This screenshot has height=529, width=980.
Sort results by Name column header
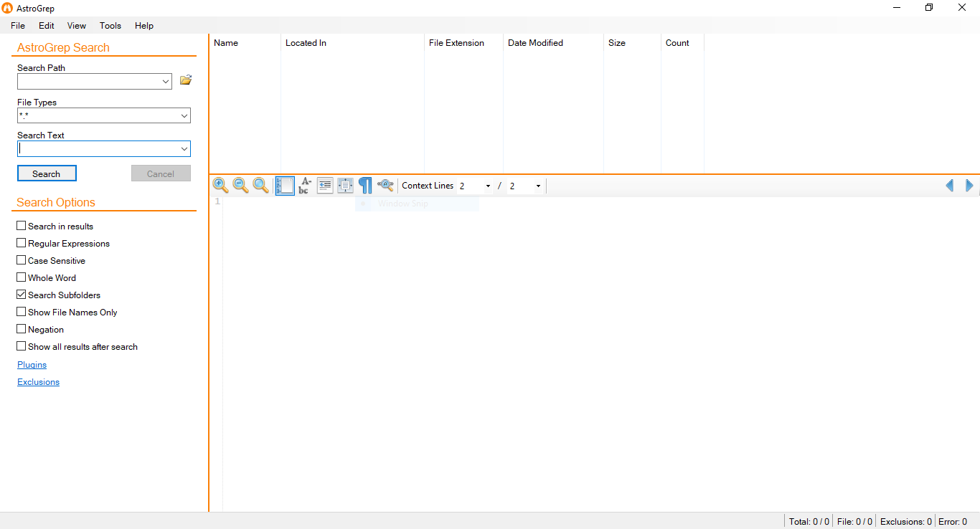coord(245,43)
